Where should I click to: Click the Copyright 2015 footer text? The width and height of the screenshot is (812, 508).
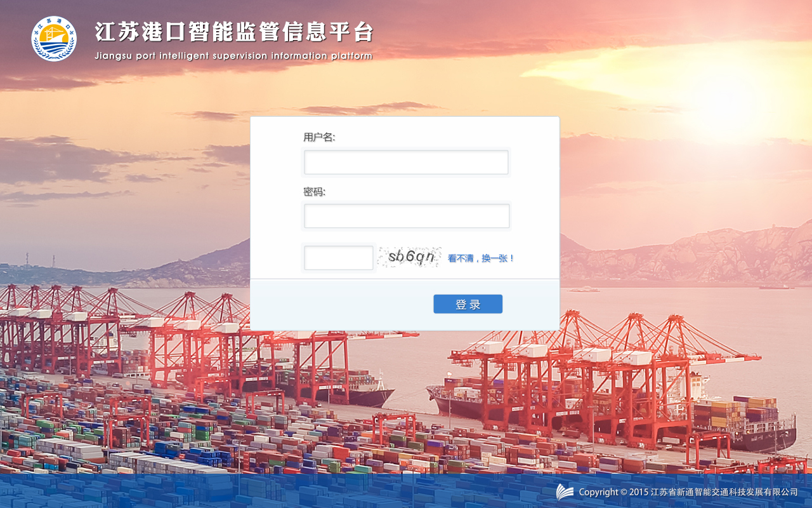688,492
